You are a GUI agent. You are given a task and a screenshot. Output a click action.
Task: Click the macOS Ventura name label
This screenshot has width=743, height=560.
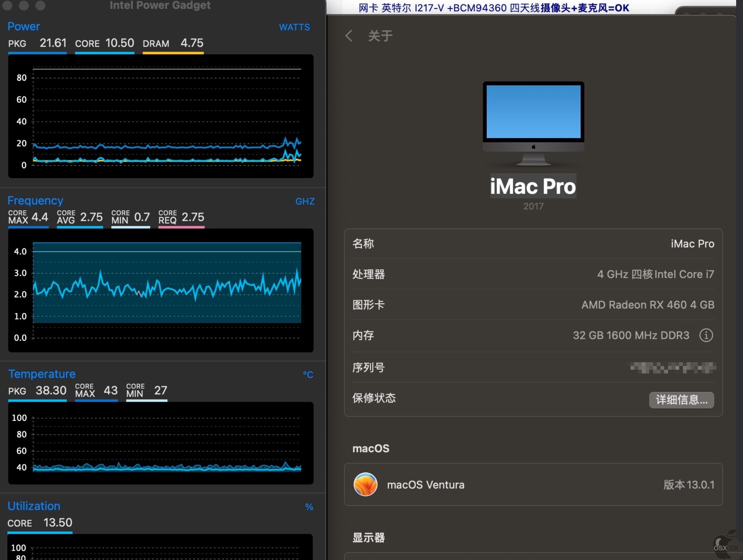pyautogui.click(x=426, y=484)
